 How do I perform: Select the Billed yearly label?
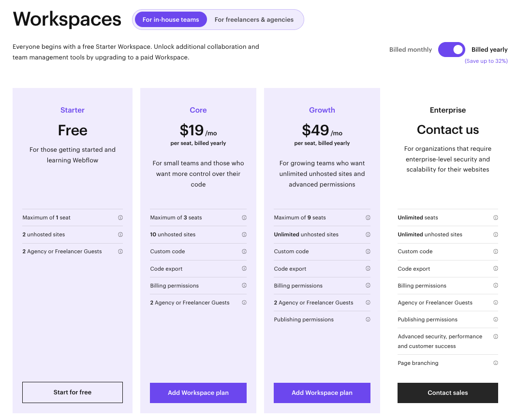pos(489,49)
